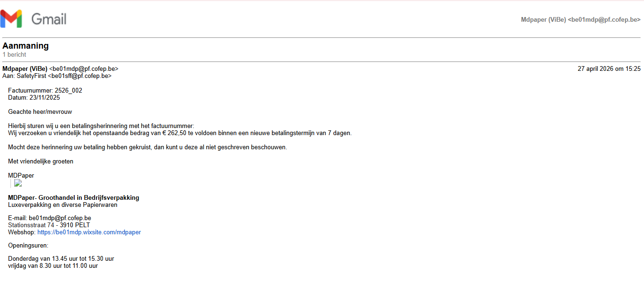Click the Datum 23/11/2025 line
The image size is (644, 299).
pos(34,98)
